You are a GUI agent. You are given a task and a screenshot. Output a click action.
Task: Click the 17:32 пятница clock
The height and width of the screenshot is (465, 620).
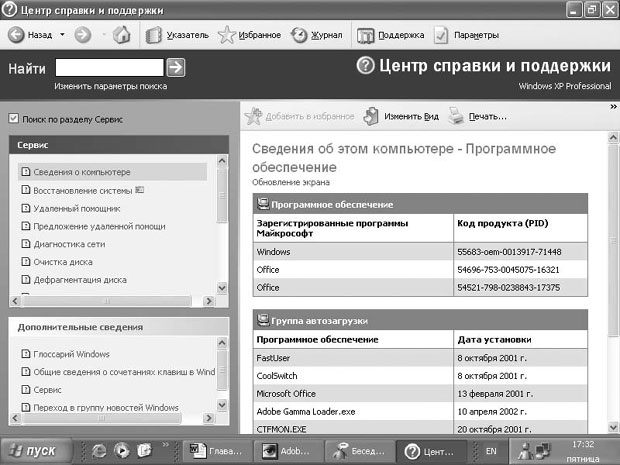click(583, 451)
